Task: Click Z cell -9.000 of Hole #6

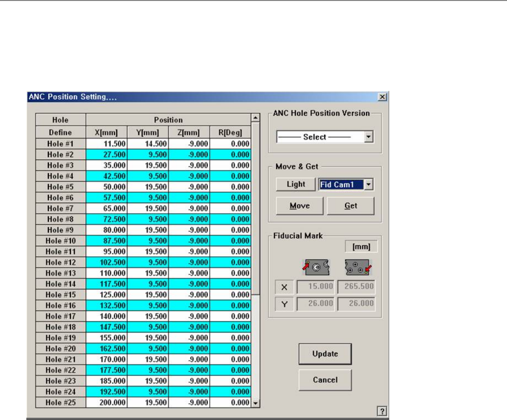Action: coord(189,198)
